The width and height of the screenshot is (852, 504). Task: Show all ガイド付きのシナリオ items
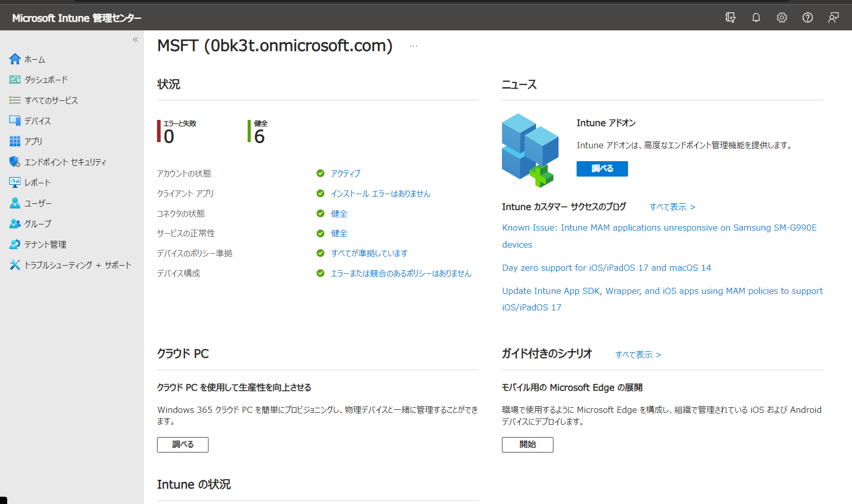click(x=638, y=355)
